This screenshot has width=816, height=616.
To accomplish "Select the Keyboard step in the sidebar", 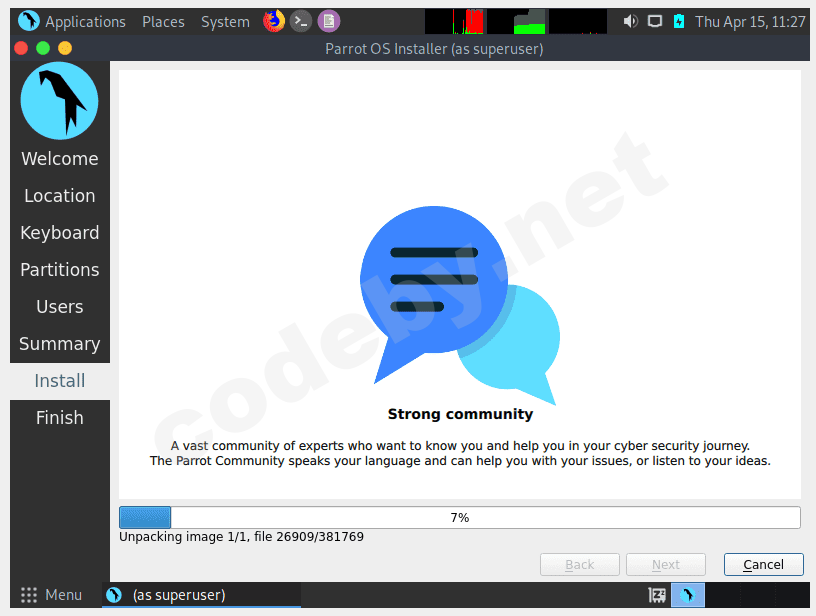I will 60,233.
